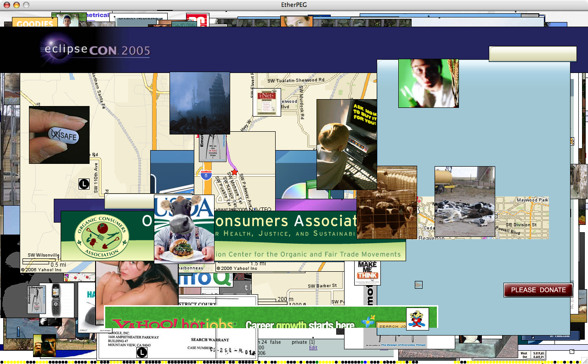
Task: Click the Google Inc. address on the warrant
Action: (133, 339)
